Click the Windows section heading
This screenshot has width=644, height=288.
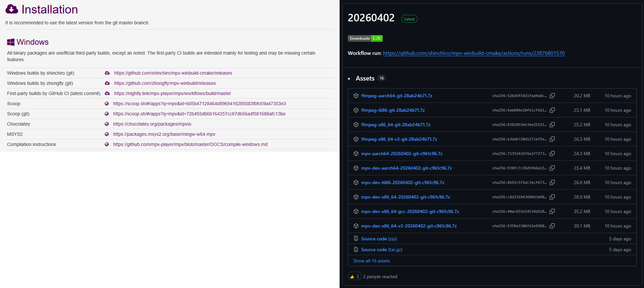point(33,42)
